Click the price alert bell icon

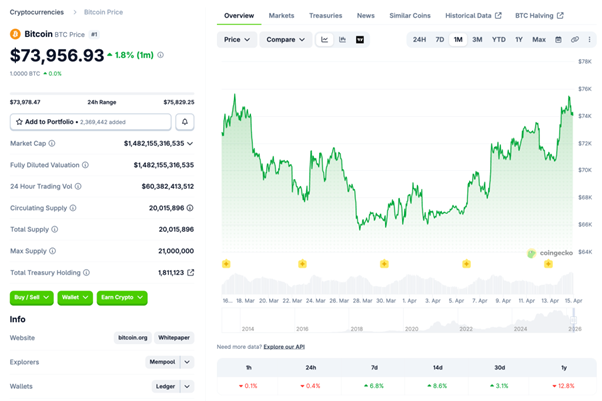click(184, 121)
